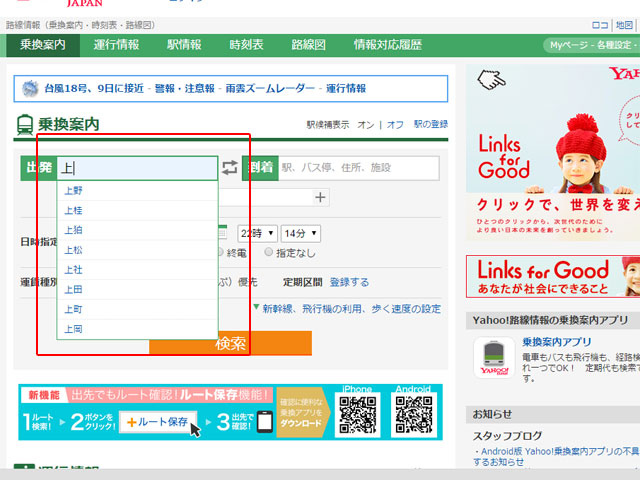
Task: Select the 指定なし radio button
Action: point(269,252)
